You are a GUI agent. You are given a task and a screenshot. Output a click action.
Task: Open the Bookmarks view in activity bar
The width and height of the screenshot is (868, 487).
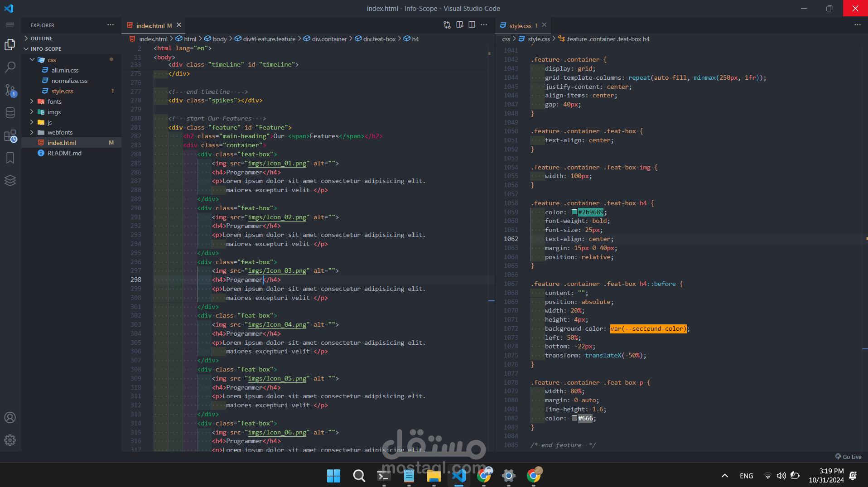[10, 158]
